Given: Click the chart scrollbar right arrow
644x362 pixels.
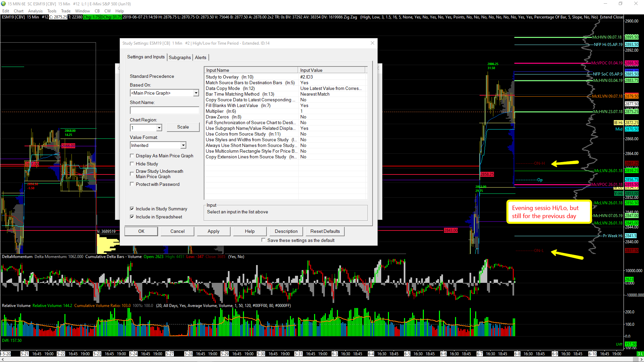Looking at the screenshot, I should click(x=641, y=359).
